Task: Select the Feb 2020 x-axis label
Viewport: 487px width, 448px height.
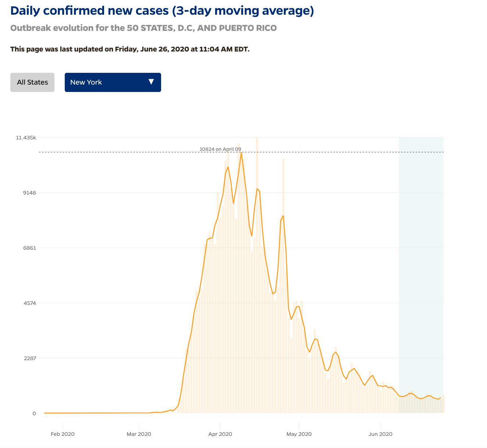Action: [63, 434]
